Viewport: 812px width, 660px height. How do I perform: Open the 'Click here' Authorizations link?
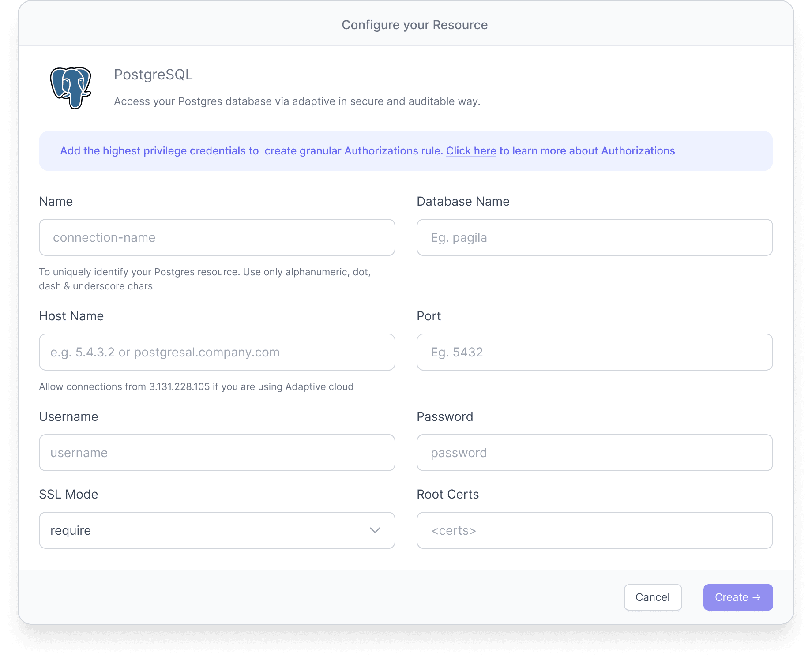[x=471, y=151]
